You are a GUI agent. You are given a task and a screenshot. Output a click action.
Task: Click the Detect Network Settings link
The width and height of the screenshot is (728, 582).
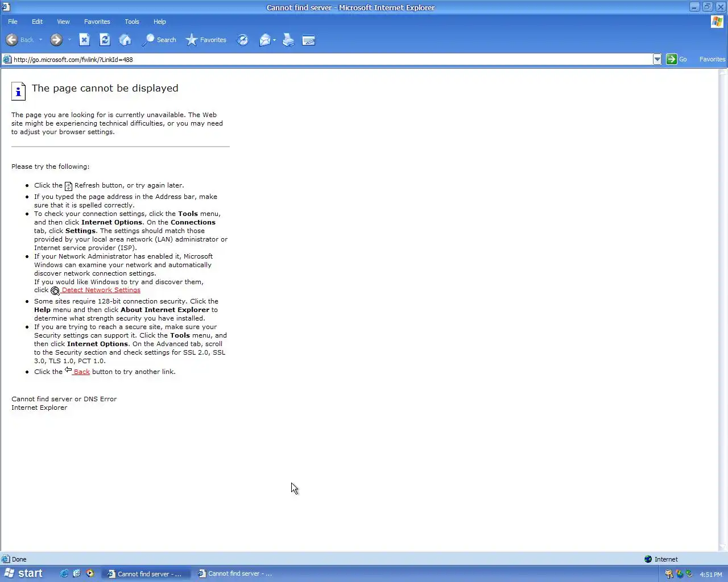101,290
